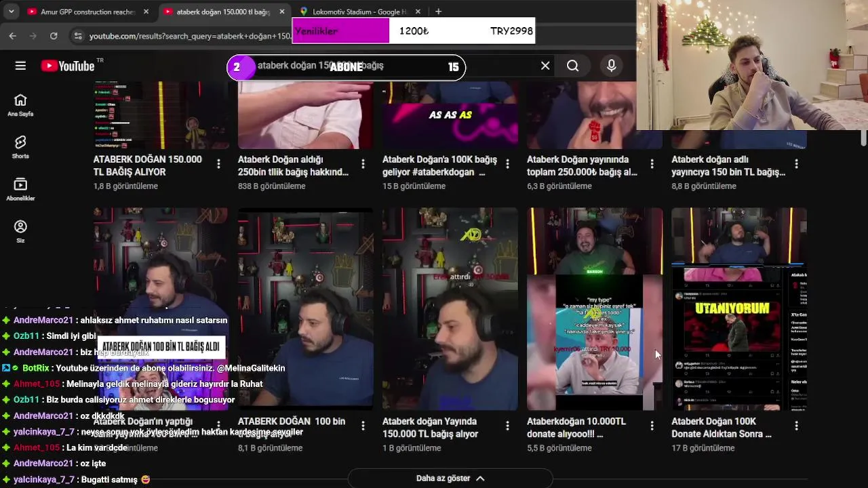
Task: Close the ataberk doğan YouTube tab
Action: tap(282, 12)
